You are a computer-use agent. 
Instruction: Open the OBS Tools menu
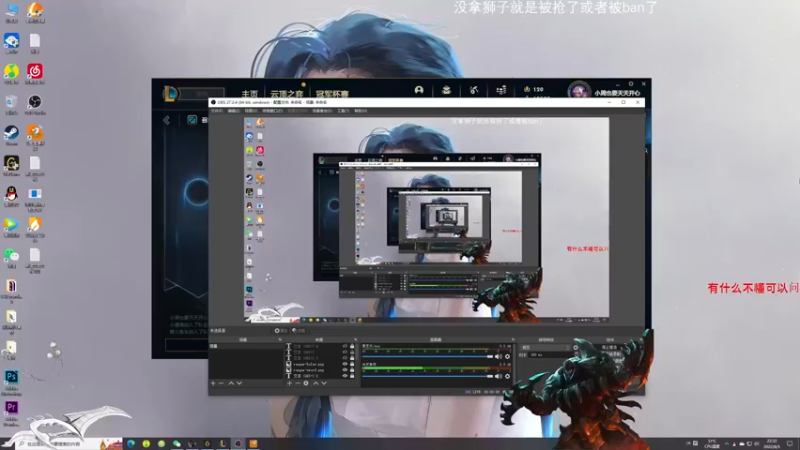343,111
